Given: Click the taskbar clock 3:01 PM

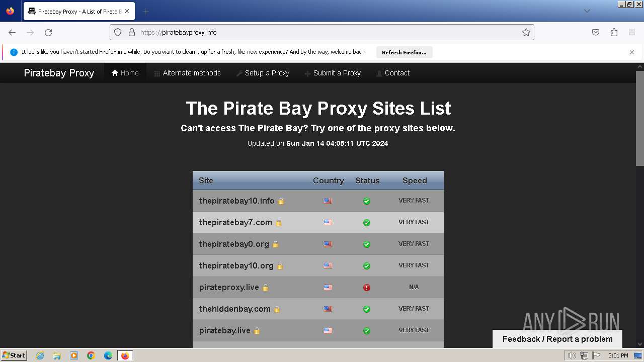Looking at the screenshot, I should (x=618, y=355).
